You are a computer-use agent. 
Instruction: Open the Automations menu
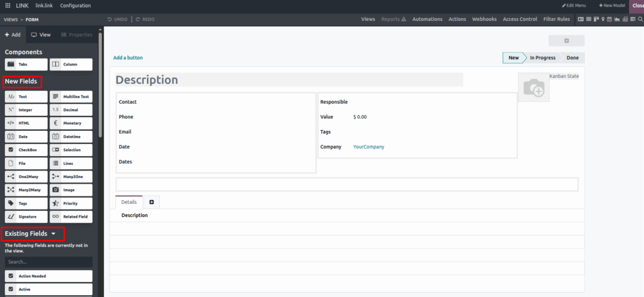(427, 20)
